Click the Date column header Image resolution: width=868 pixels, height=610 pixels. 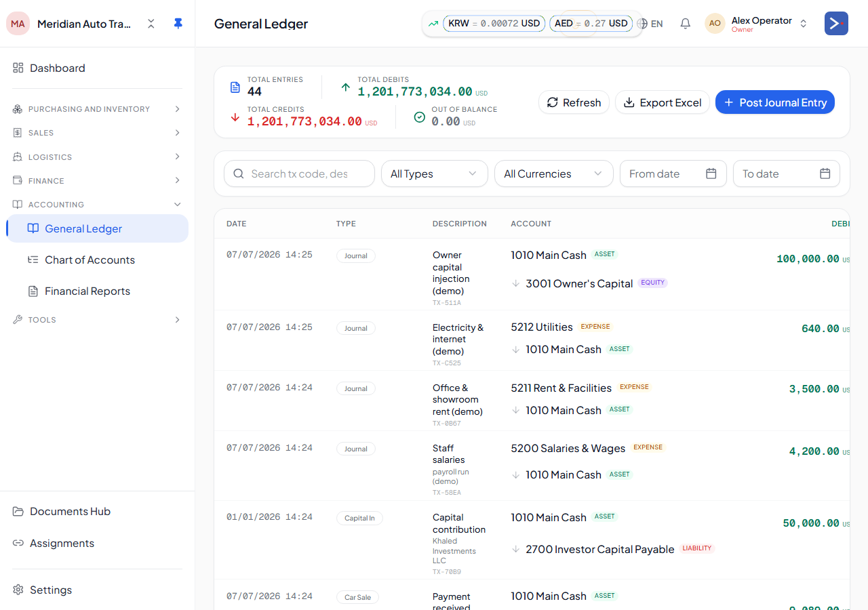click(237, 224)
